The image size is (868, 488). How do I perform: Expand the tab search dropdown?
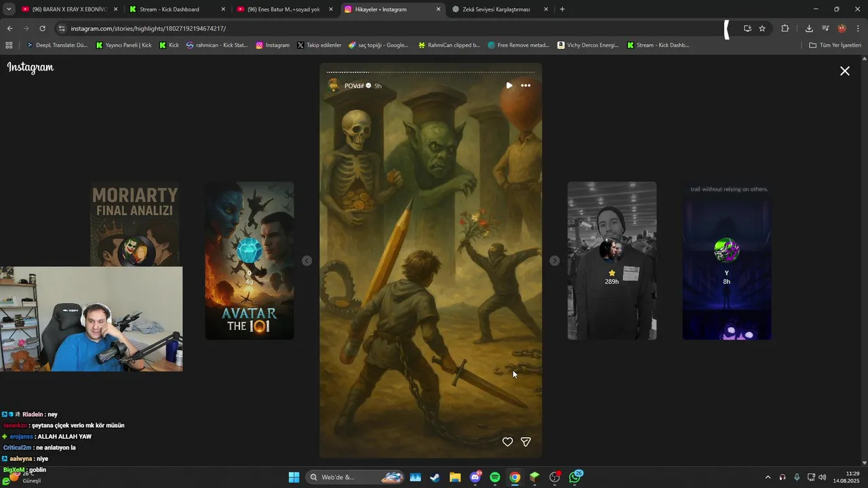pos(9,9)
